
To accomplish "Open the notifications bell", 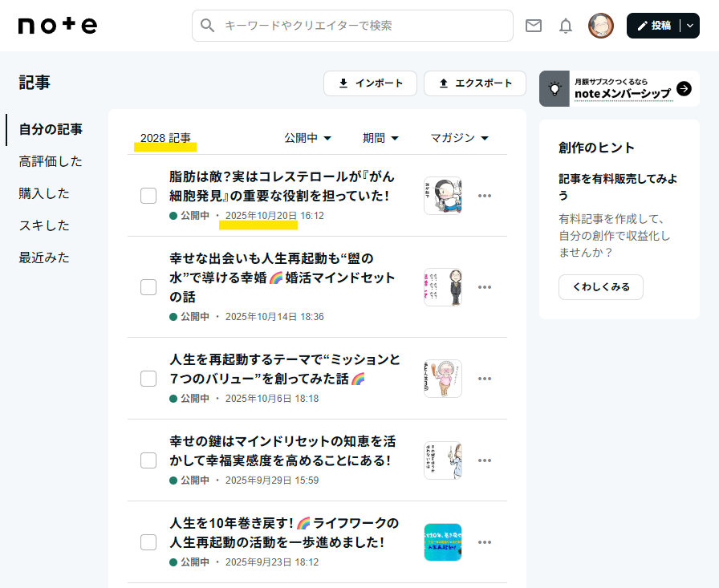I will pos(566,26).
